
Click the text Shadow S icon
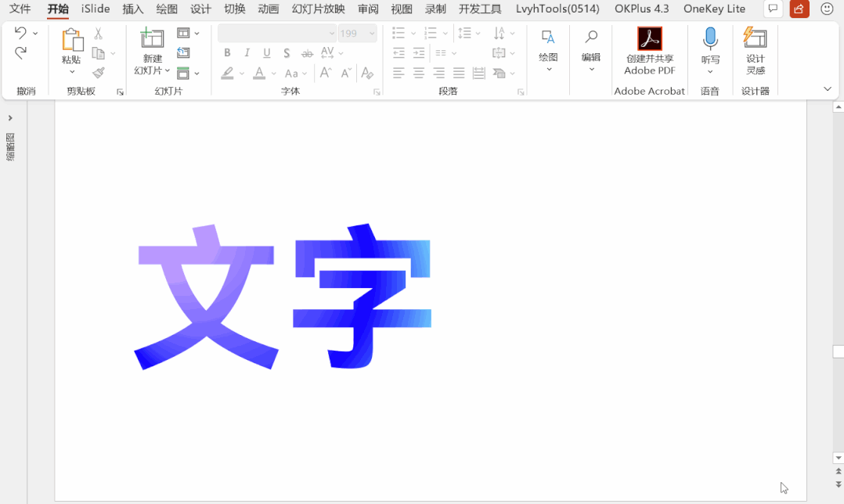coord(287,52)
